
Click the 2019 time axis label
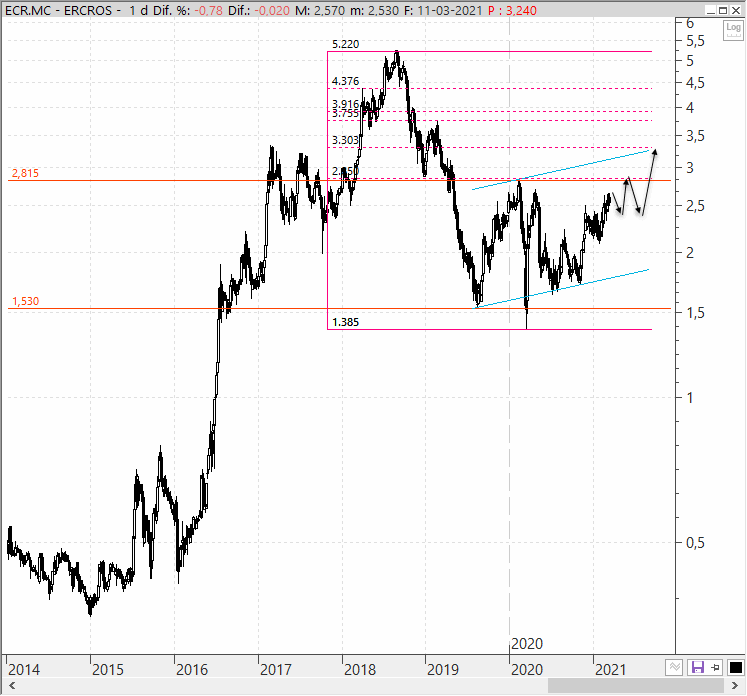[x=443, y=669]
